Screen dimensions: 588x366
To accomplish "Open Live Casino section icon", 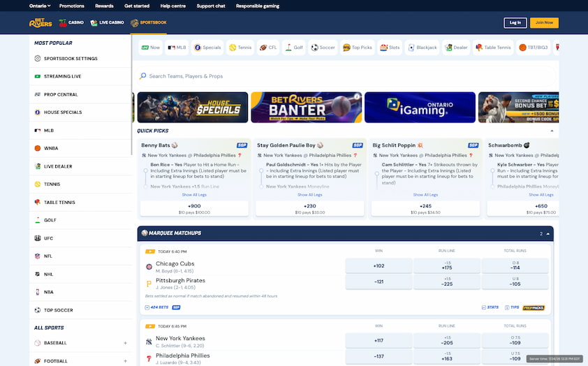I will pos(94,23).
